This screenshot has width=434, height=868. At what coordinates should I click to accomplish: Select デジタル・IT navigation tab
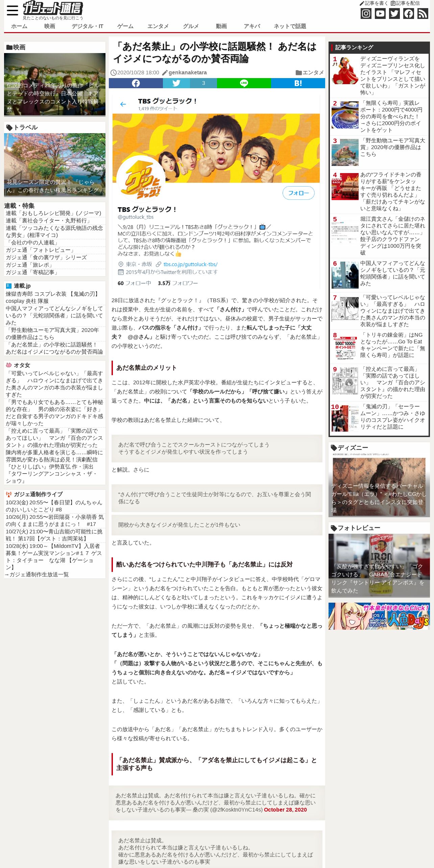click(x=87, y=26)
